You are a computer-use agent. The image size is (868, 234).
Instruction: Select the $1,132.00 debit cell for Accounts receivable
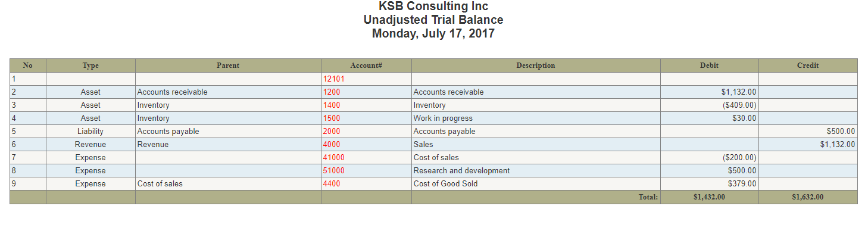[709, 92]
